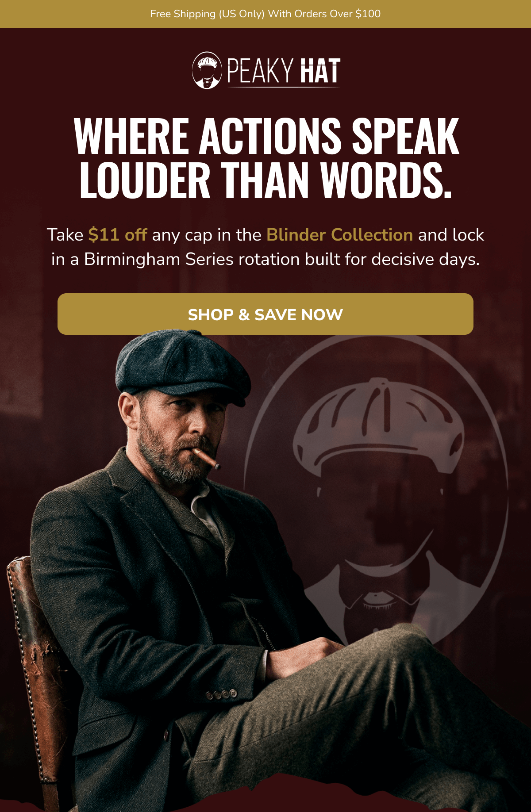Click the man's bearded face
This screenshot has height=812, width=531.
click(x=179, y=436)
